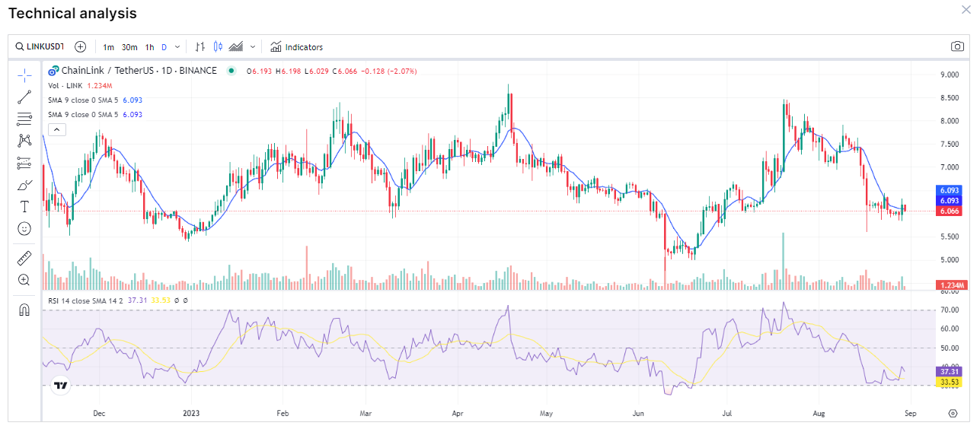Click the 5.000 price axis label

[950, 260]
